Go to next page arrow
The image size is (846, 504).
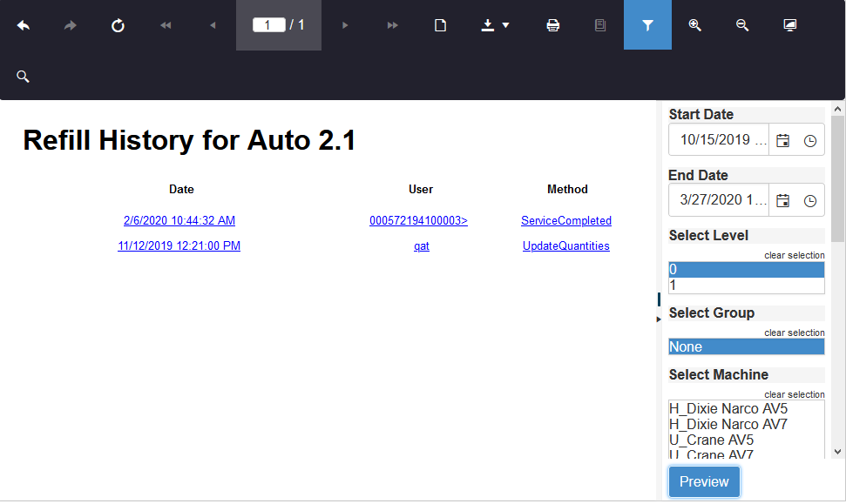(x=345, y=25)
